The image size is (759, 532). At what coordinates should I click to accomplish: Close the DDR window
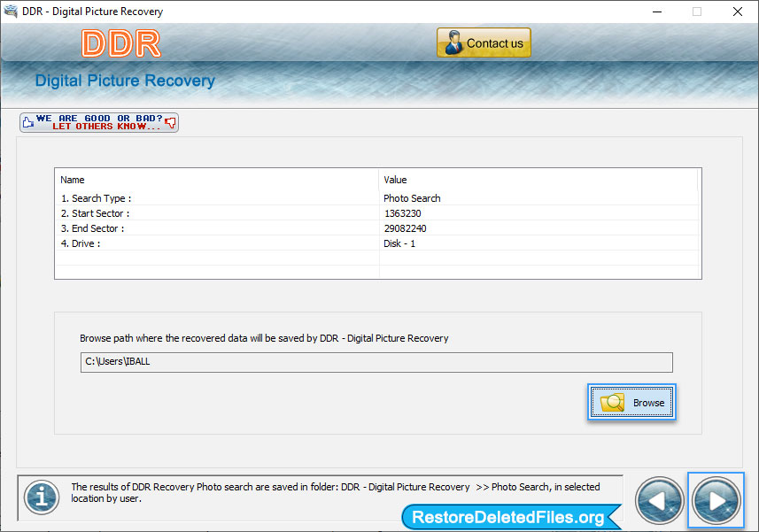pyautogui.click(x=737, y=12)
